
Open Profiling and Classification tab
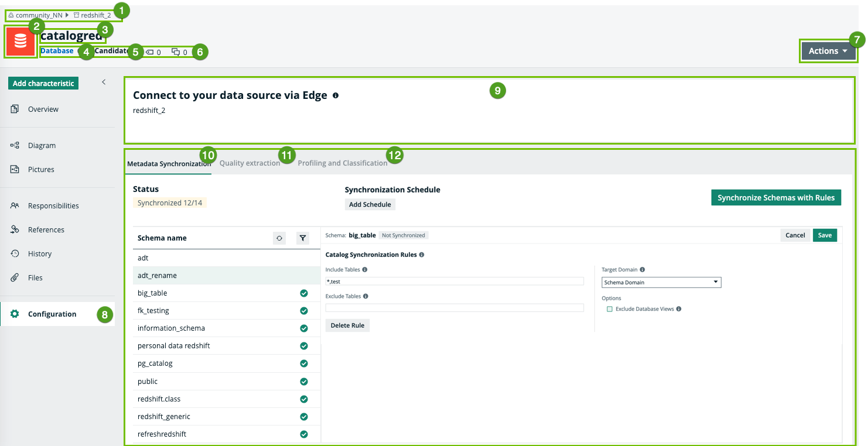[x=342, y=163]
